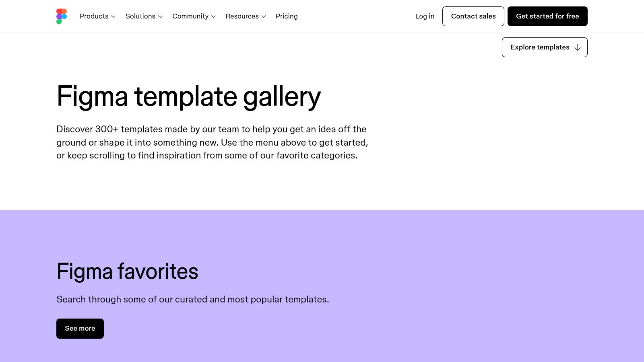Click the Log in link
Screen dimensions: 644x362
425,16
